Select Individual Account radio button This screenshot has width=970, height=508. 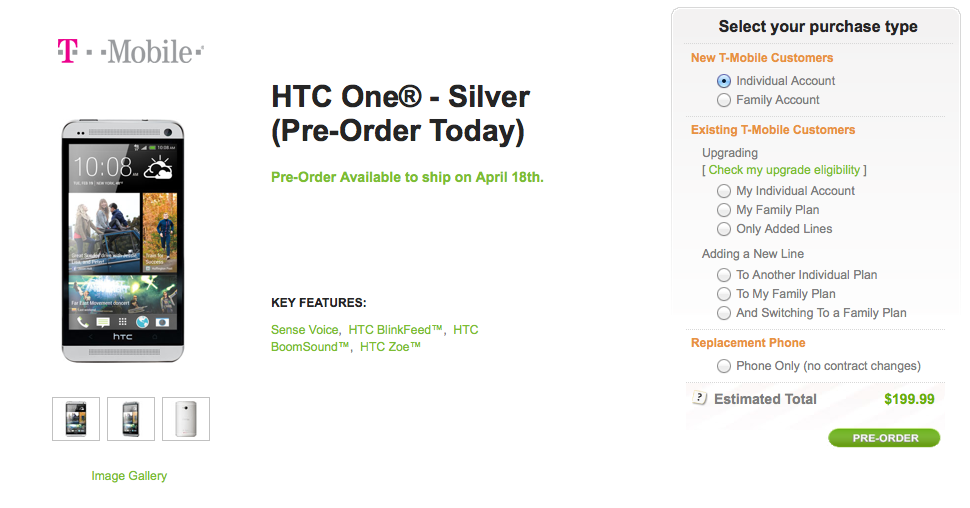[x=724, y=81]
